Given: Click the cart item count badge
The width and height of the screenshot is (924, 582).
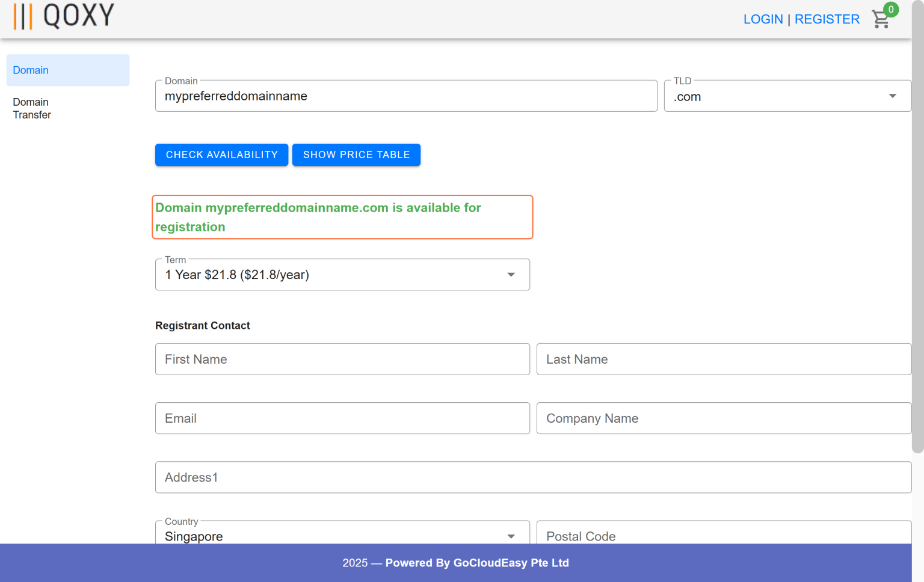Looking at the screenshot, I should tap(891, 10).
